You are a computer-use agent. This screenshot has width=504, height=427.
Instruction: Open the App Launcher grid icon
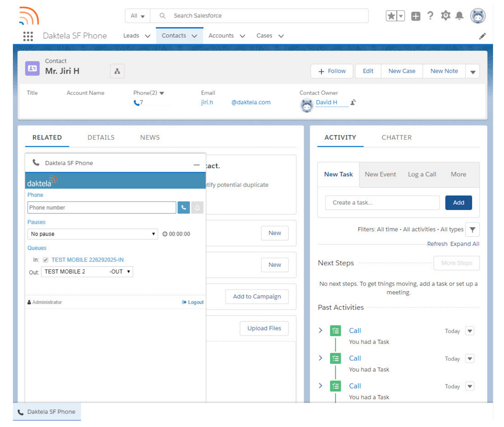click(x=28, y=36)
